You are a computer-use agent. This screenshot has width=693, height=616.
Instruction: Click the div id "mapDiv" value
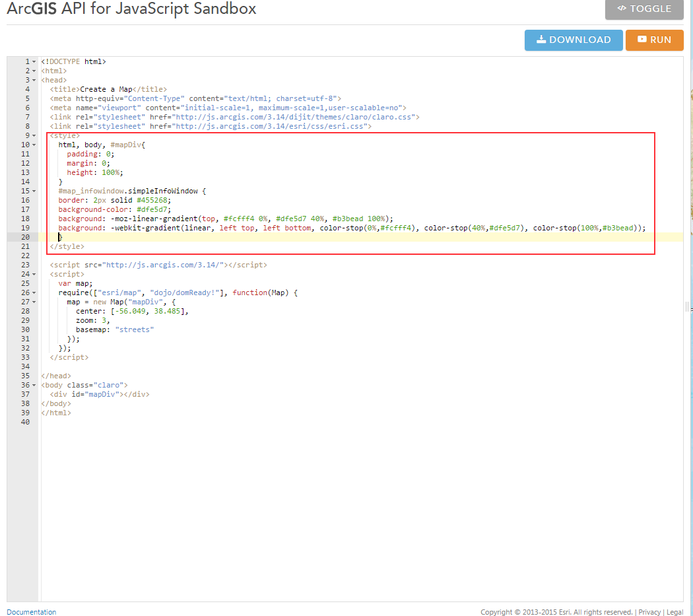tap(102, 394)
